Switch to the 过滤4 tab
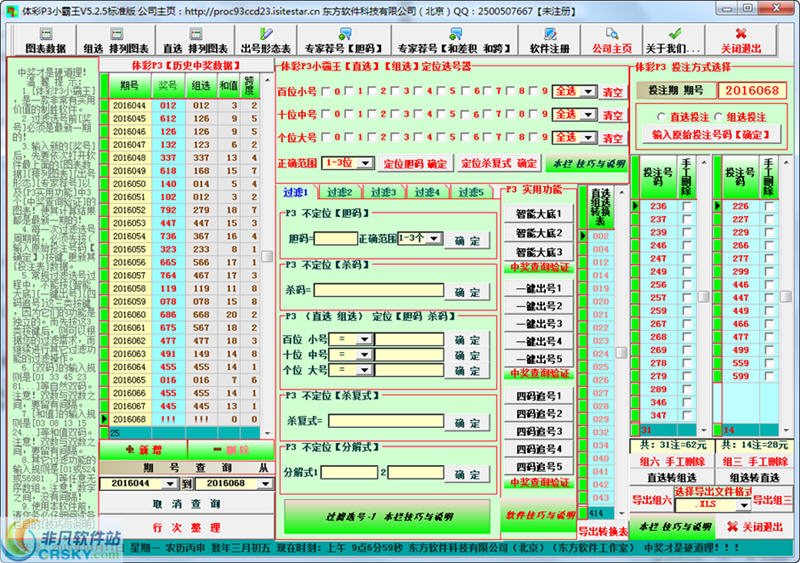Screen dimensions: 800x563 pos(427,192)
